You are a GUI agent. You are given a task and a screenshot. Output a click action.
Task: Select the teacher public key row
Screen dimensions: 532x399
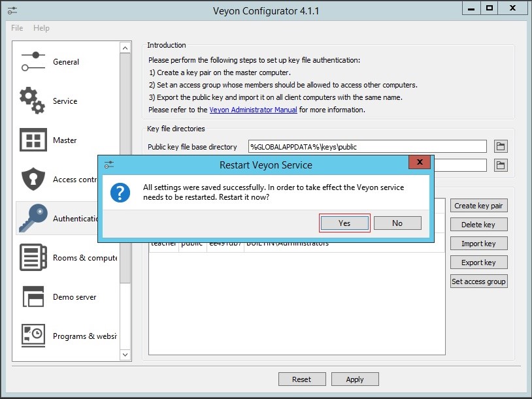tap(261, 242)
